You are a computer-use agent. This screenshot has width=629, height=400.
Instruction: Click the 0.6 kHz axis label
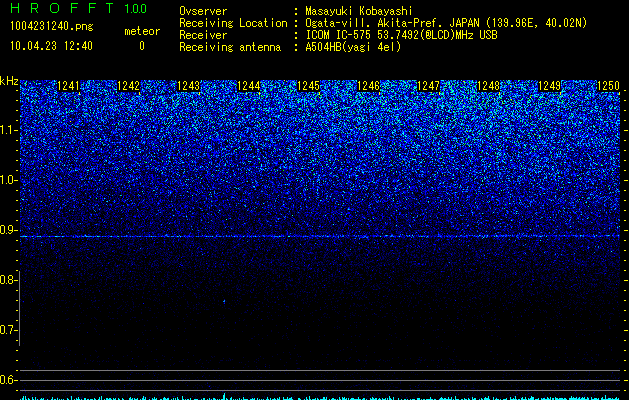click(x=8, y=380)
